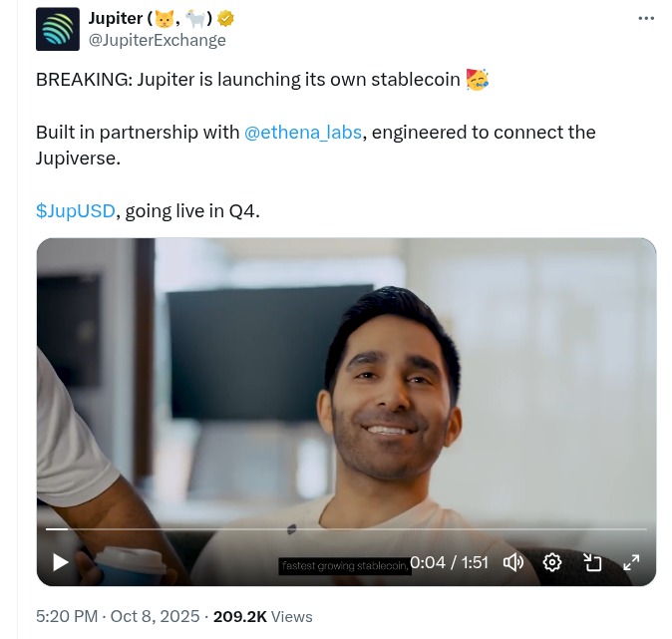Open the @ethena_labs mention link
Image resolution: width=672 pixels, height=639 pixels.
303,132
